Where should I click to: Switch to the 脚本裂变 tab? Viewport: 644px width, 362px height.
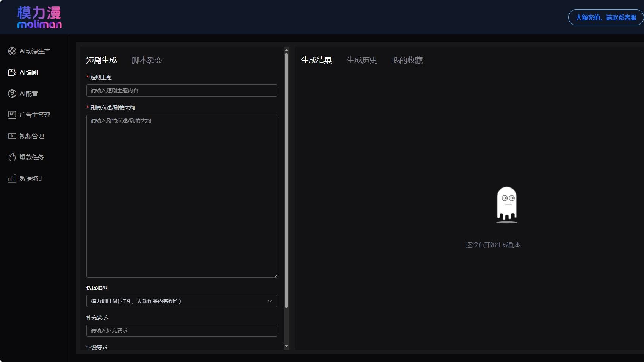click(x=147, y=60)
